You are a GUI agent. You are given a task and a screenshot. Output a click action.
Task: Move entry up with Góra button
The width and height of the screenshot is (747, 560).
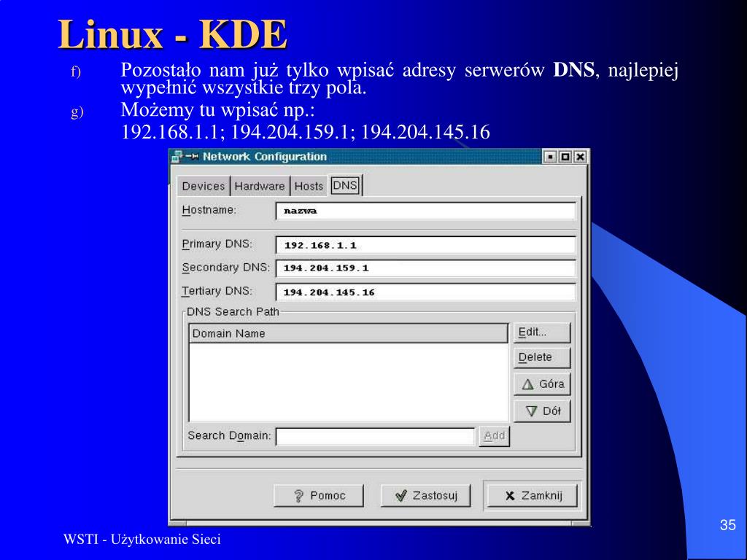click(x=542, y=384)
